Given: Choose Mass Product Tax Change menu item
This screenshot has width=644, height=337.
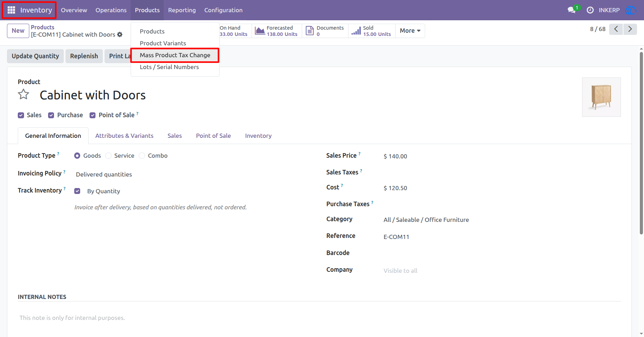Looking at the screenshot, I should [175, 55].
